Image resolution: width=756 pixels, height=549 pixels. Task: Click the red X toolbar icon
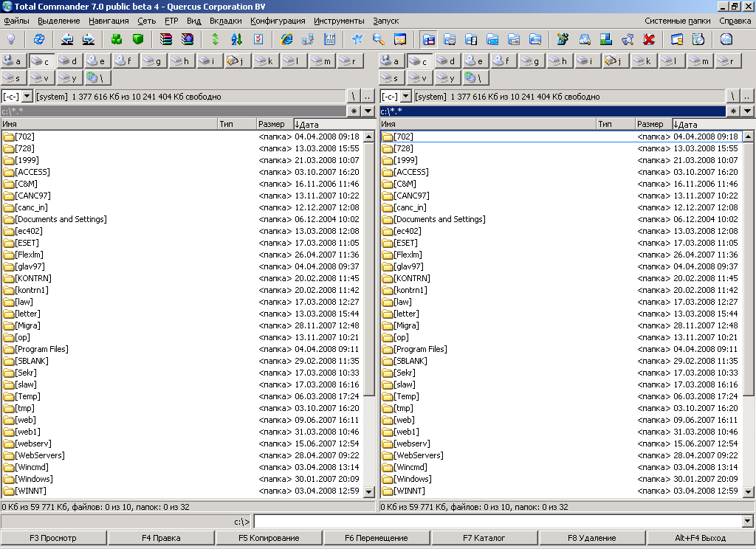pos(649,39)
